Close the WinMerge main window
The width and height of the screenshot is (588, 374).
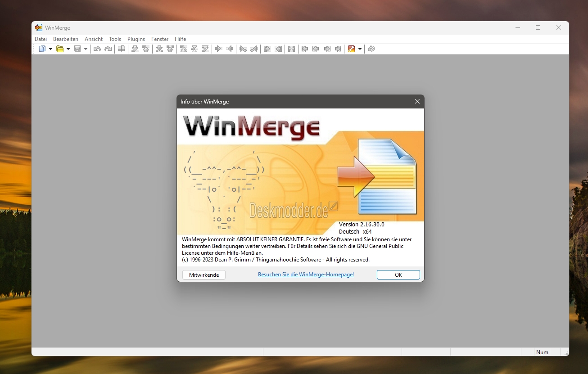(559, 28)
